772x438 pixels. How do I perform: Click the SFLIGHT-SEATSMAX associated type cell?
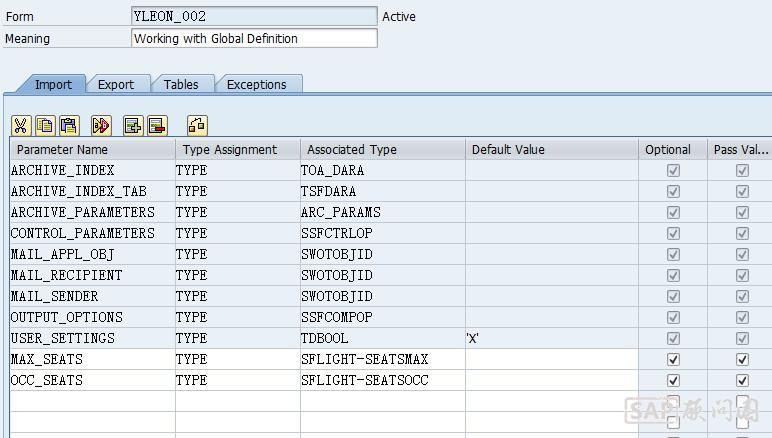pos(382,359)
